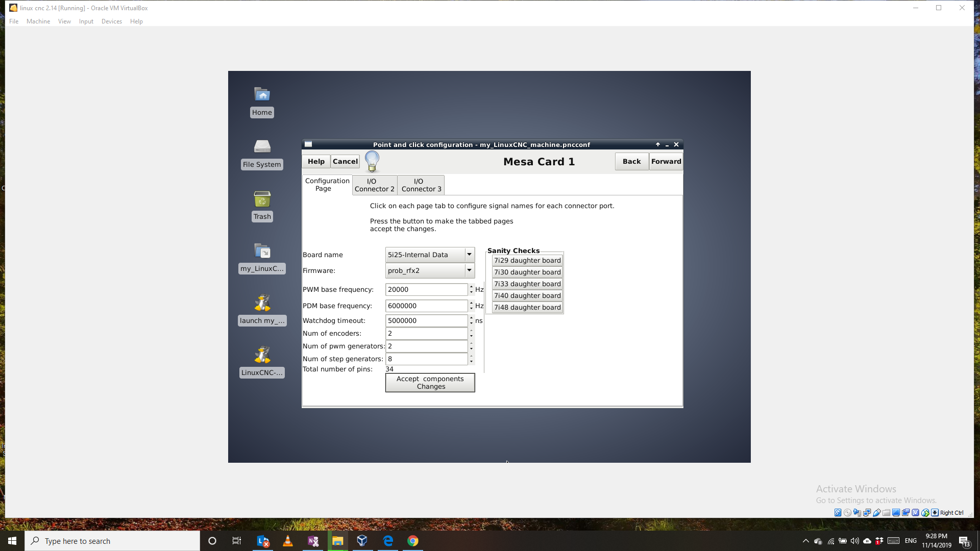Open the VirtualBox Devices menu

click(x=112, y=21)
